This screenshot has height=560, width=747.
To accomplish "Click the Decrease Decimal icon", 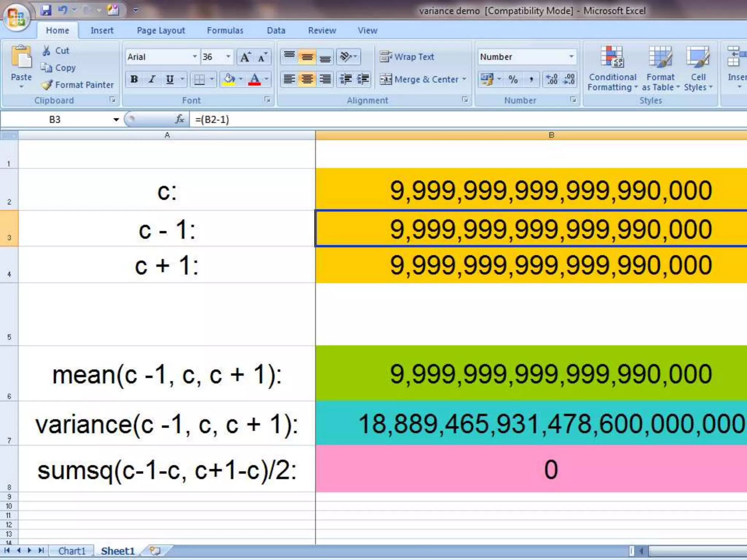I will [x=569, y=79].
